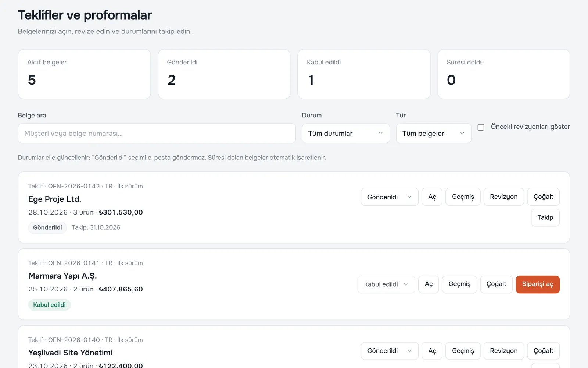Click the Ege Proje Ltd. customer name
Screen dimensions: 588x368
55,199
